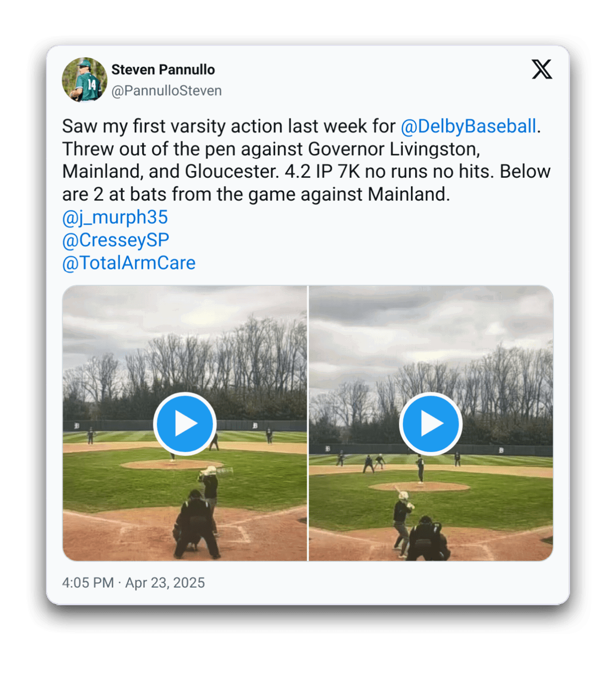Open the Steven Pannullo display name
The width and height of the screenshot is (616, 688).
coord(163,69)
